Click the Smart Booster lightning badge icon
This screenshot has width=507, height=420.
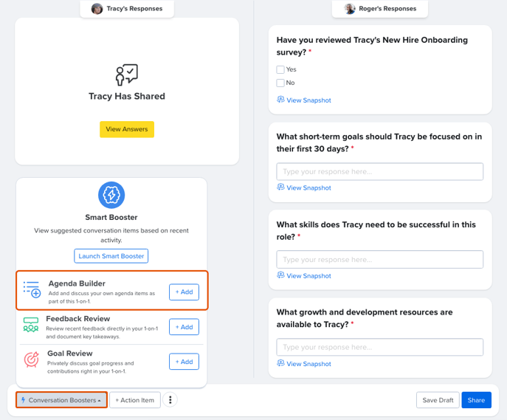111,195
